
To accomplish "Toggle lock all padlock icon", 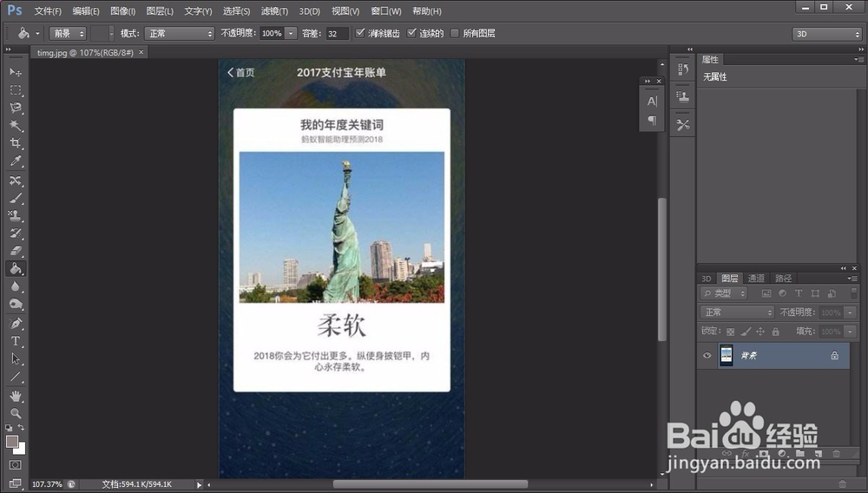I will pyautogui.click(x=775, y=332).
